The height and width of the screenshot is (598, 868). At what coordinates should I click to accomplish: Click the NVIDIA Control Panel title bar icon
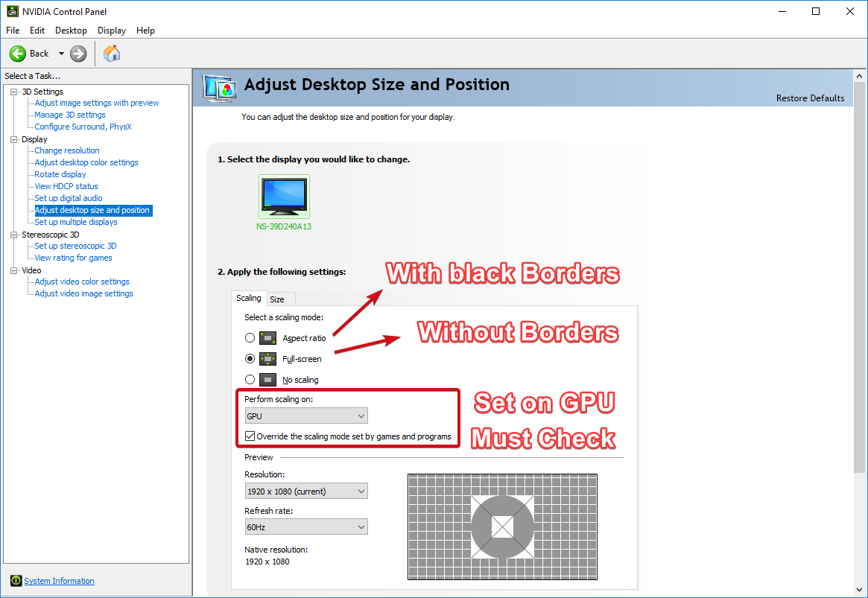(x=12, y=11)
